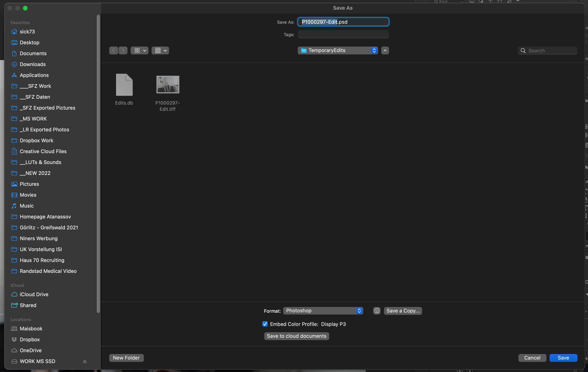Click Save a Copy button
This screenshot has width=588, height=372.
(x=403, y=311)
